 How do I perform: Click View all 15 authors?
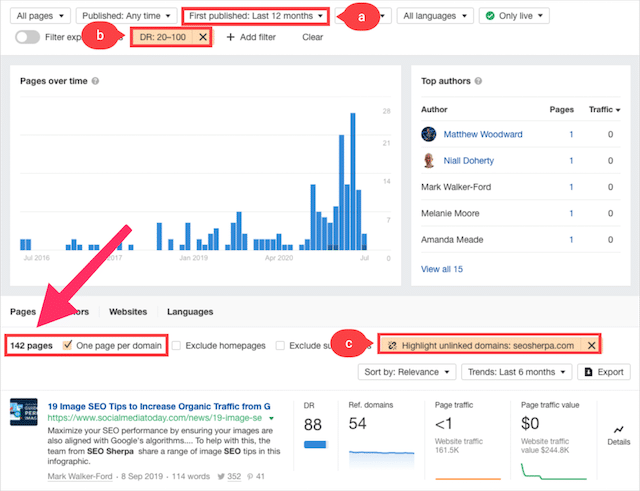pos(442,269)
